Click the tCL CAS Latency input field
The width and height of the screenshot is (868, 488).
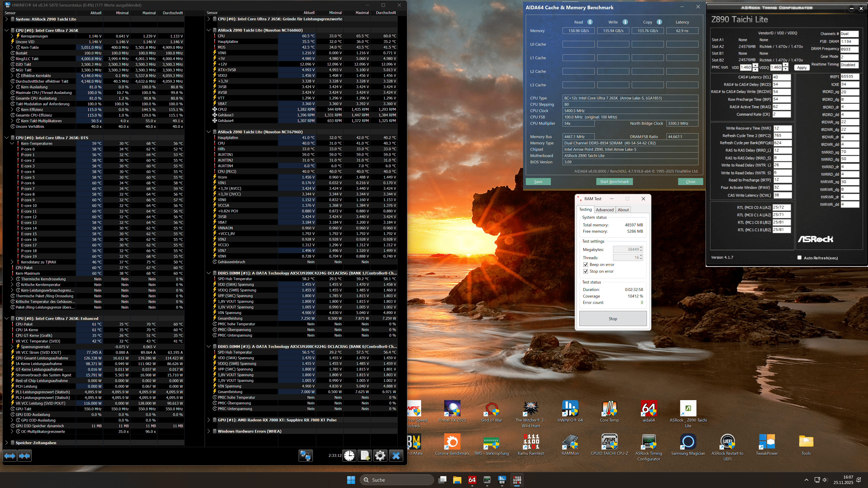pyautogui.click(x=781, y=77)
